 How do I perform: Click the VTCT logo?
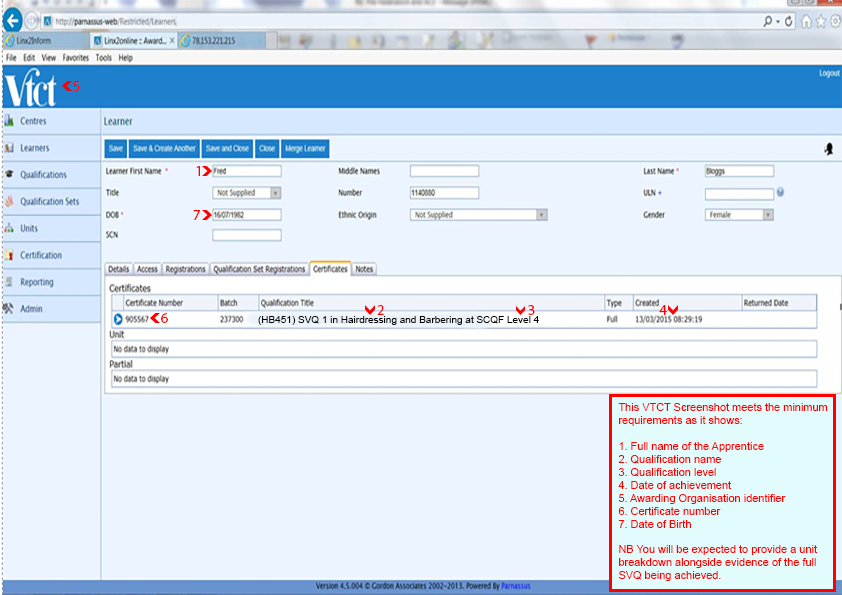point(30,88)
